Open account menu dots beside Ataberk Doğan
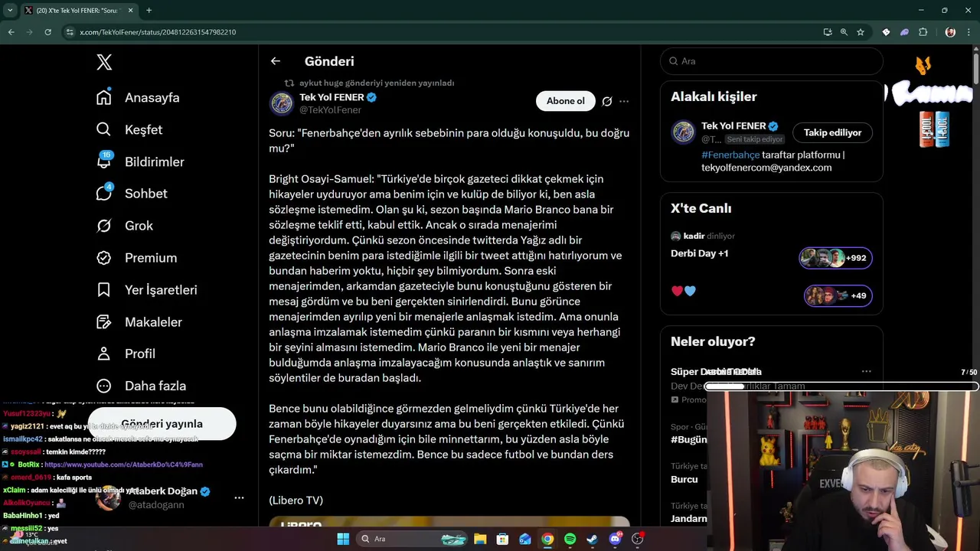The image size is (980, 551). [239, 497]
